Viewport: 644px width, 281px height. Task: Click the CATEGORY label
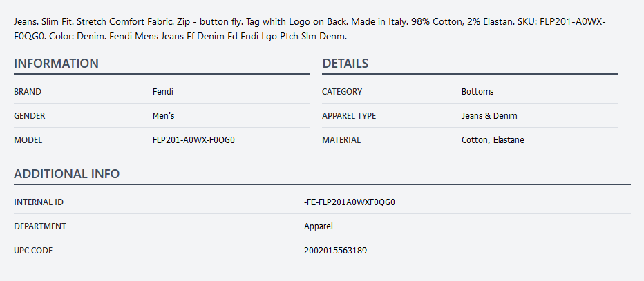342,91
